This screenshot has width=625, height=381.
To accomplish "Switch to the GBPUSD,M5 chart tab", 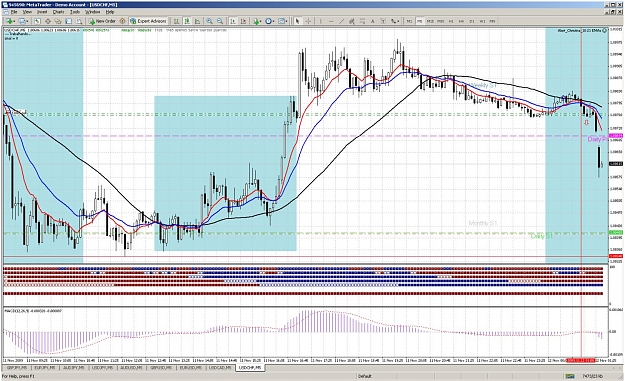I will 161,368.
